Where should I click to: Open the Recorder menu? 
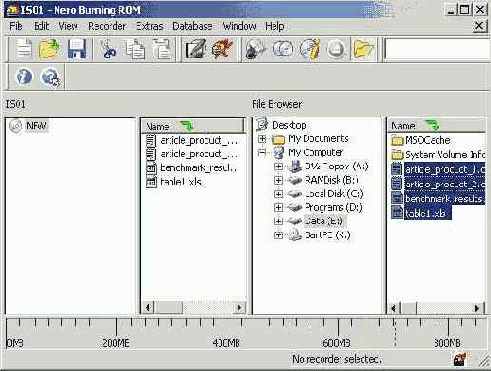click(107, 26)
